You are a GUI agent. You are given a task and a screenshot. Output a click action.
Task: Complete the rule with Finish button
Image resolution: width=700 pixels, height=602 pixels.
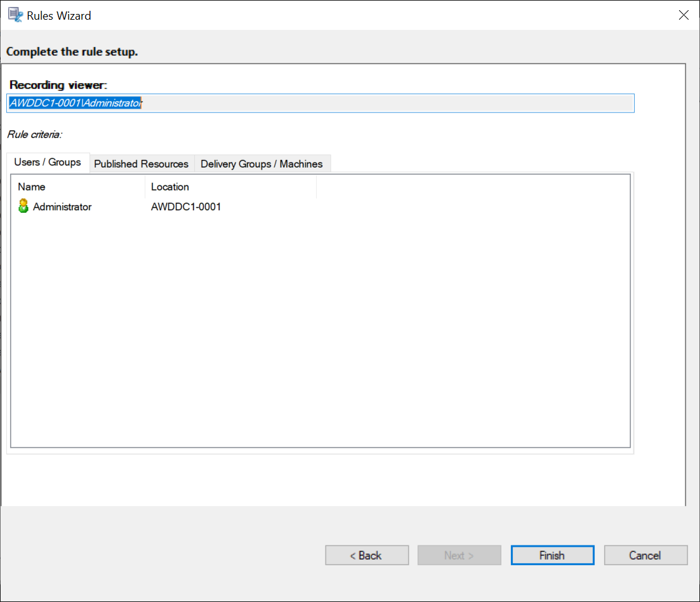click(552, 555)
